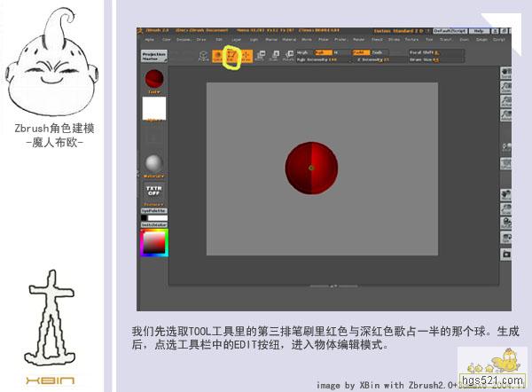The width and height of the screenshot is (532, 392).
Task: Open the Alpha menu
Action: tap(149, 39)
